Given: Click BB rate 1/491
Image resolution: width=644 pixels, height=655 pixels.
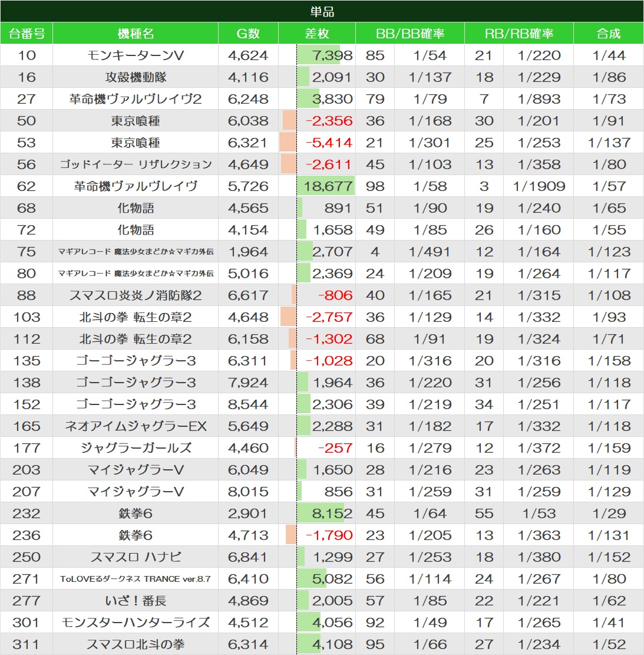Looking at the screenshot, I should (430, 252).
